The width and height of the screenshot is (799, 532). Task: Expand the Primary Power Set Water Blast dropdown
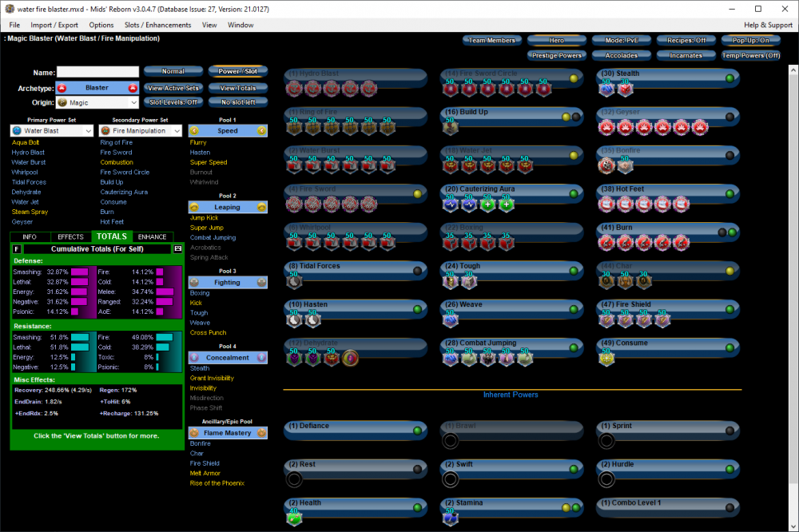tap(51, 130)
